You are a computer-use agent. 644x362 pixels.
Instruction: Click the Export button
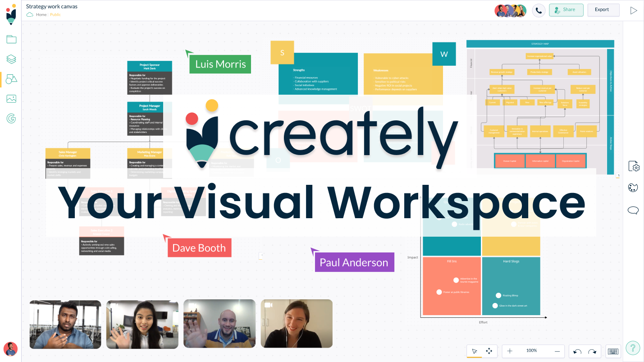(603, 10)
